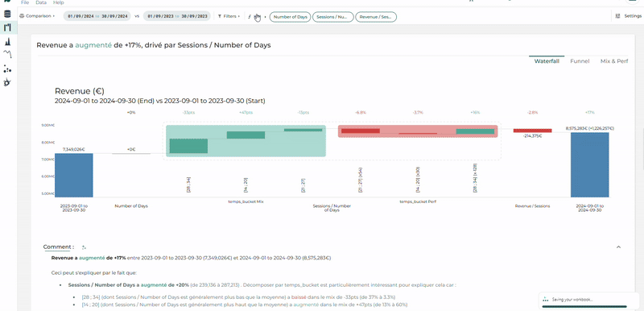Click the green [14 ; 20] mix bar
Screen dimensions: 644x311
click(x=246, y=135)
